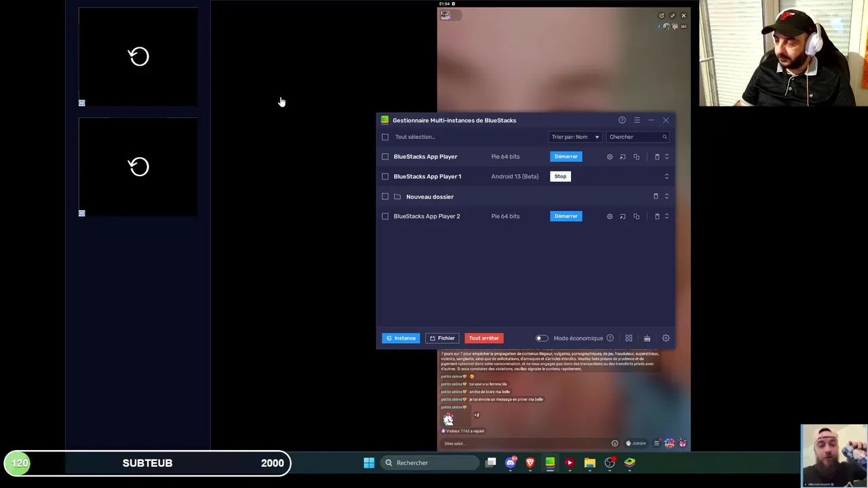Click the Tout arrêter button
The width and height of the screenshot is (868, 488).
point(484,338)
